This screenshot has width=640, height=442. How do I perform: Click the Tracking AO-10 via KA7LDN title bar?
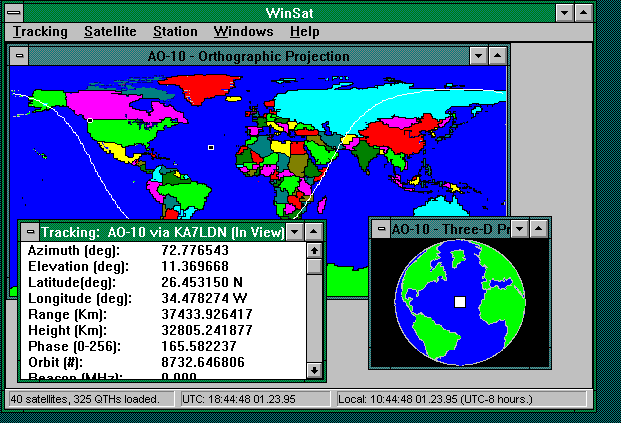162,232
